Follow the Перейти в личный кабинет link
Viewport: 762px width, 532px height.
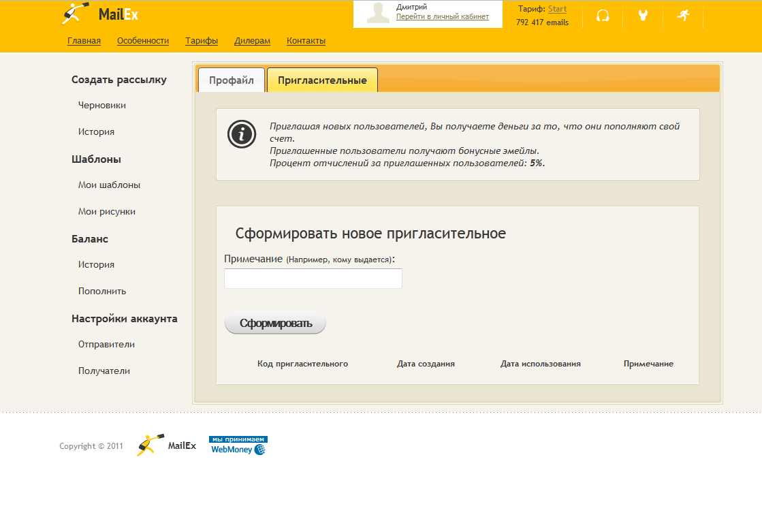(442, 17)
